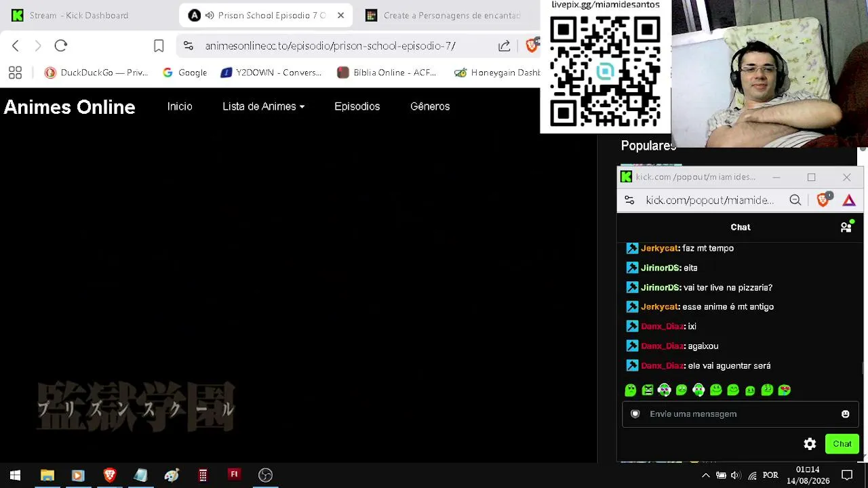Insert the angry green square emote

[x=648, y=390]
